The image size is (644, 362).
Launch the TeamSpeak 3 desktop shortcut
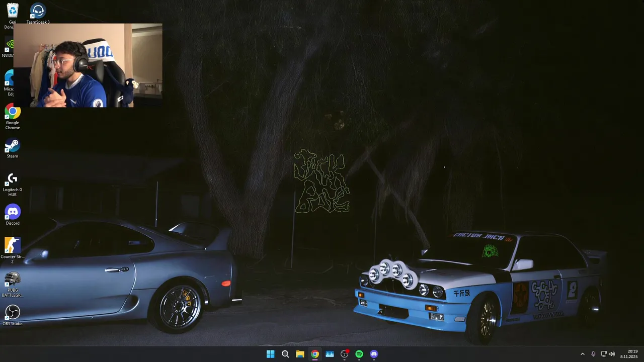pyautogui.click(x=38, y=14)
